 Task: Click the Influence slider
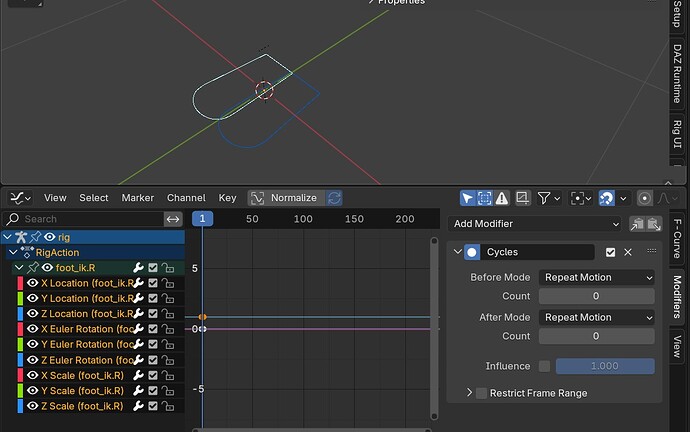(x=605, y=366)
